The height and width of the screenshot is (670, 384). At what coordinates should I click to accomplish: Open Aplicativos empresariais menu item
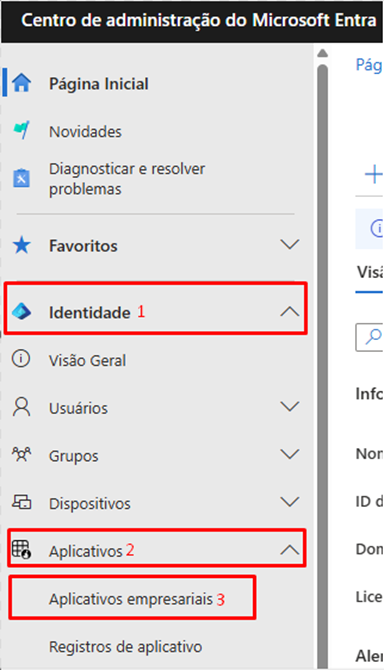[131, 599]
